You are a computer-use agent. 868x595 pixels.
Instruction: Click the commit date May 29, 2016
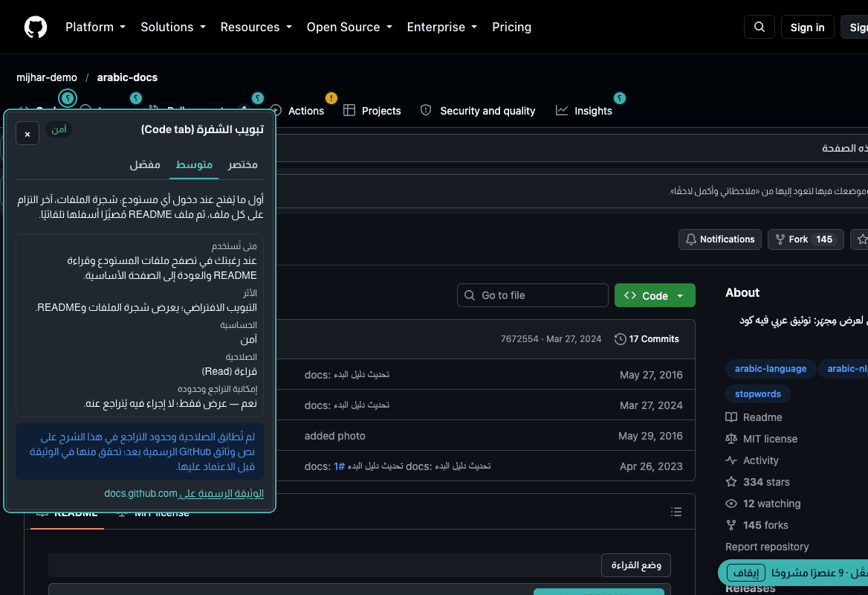650,436
